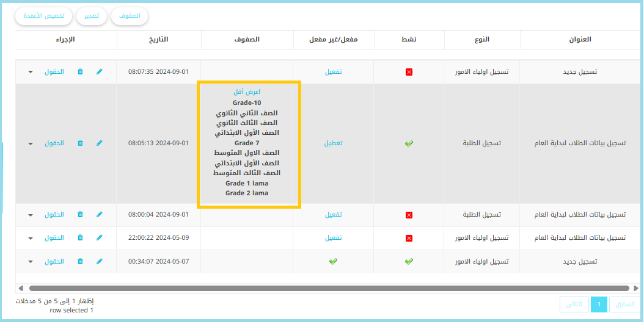644x324 pixels.
Task: Open the تخصيص الأعمدة column customization
Action: coord(44,16)
